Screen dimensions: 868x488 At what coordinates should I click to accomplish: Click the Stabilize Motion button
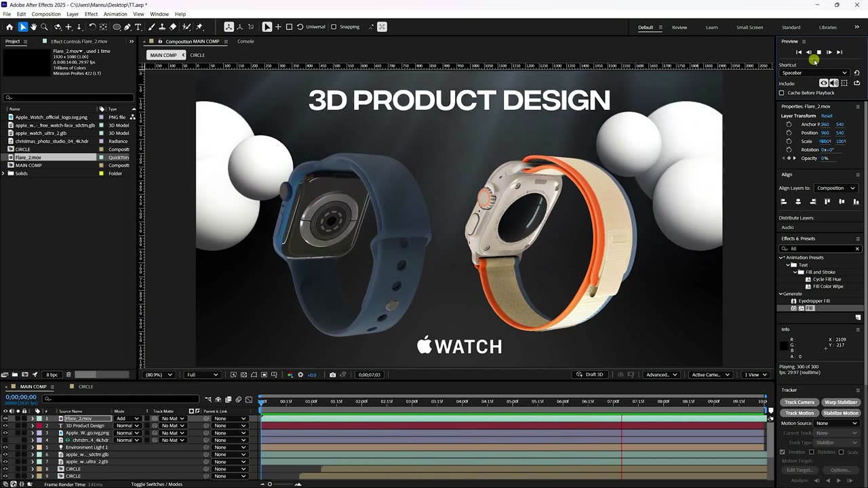[841, 413]
